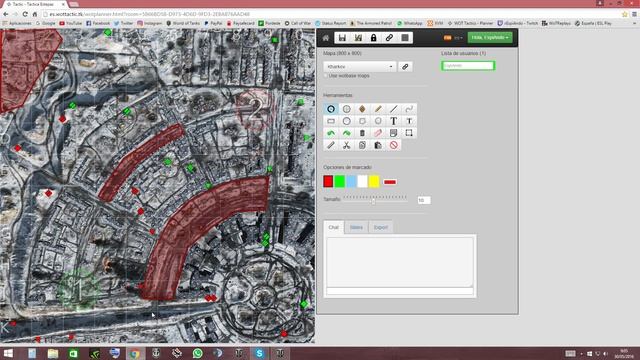Open Skype from the taskbar
This screenshot has width=640, height=360.
[x=260, y=353]
